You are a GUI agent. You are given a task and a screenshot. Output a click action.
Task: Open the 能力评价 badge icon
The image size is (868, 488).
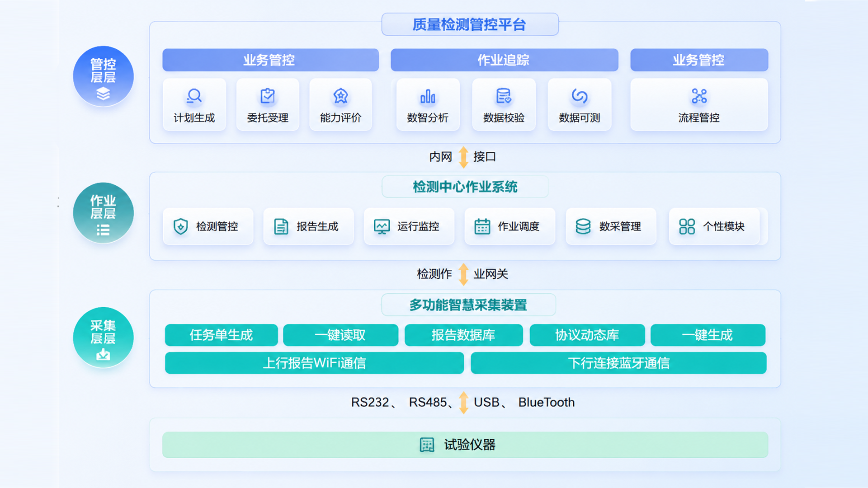(340, 96)
